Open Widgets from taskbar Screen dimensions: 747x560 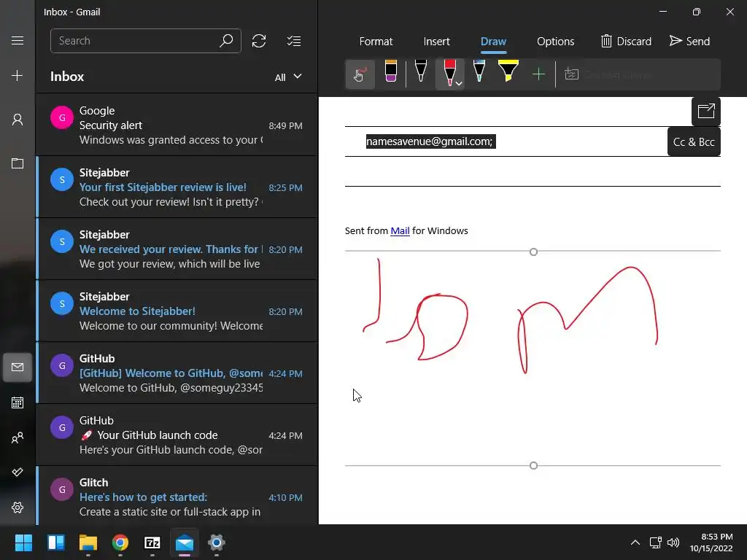55,542
